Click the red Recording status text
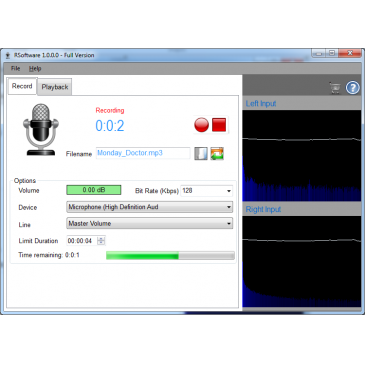This screenshot has width=365, height=365. 110,110
